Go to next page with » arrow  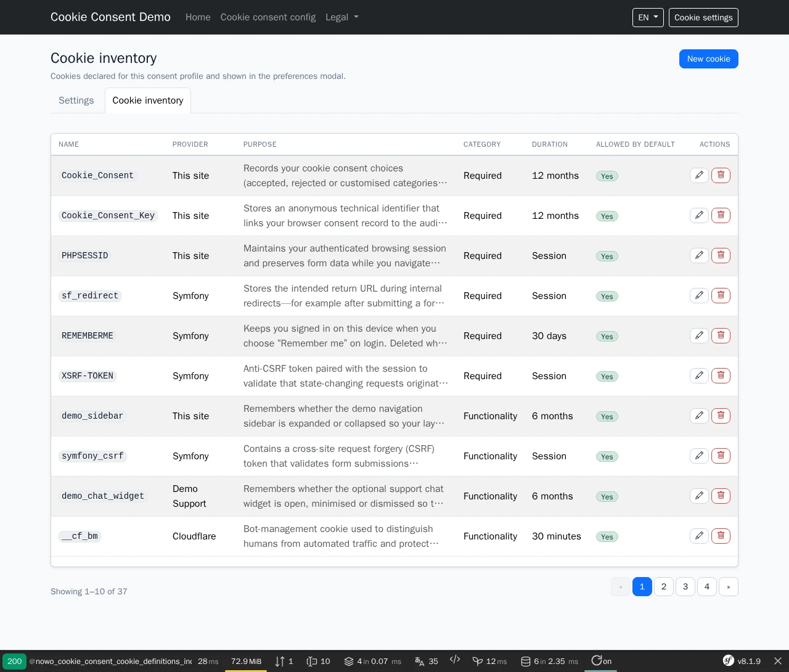(x=729, y=586)
